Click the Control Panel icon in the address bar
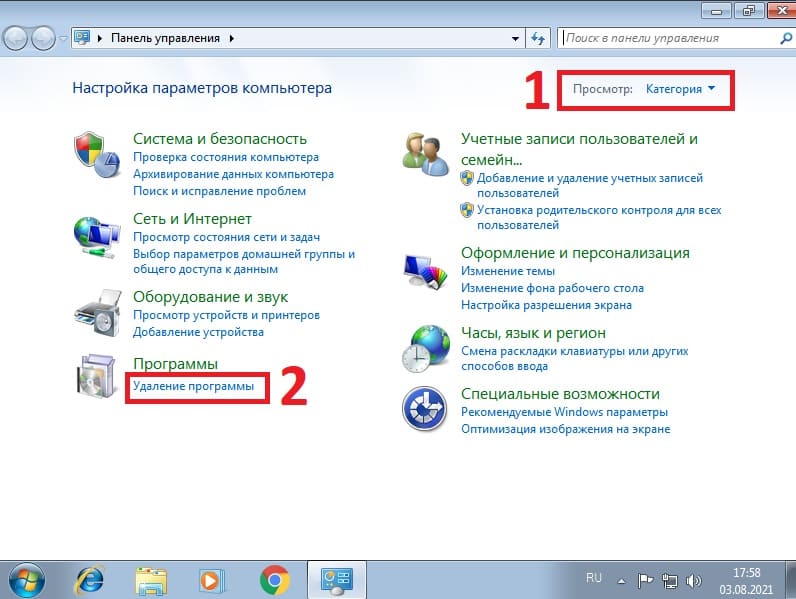 click(82, 38)
